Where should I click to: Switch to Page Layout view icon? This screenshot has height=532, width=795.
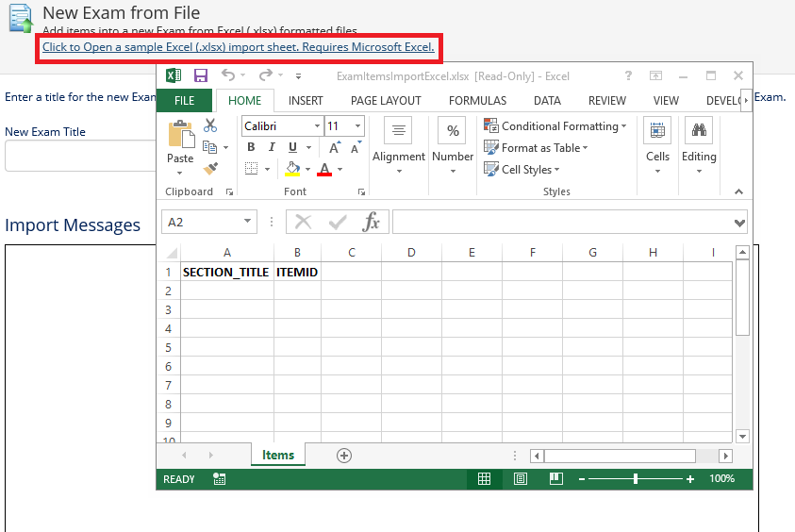coord(521,479)
